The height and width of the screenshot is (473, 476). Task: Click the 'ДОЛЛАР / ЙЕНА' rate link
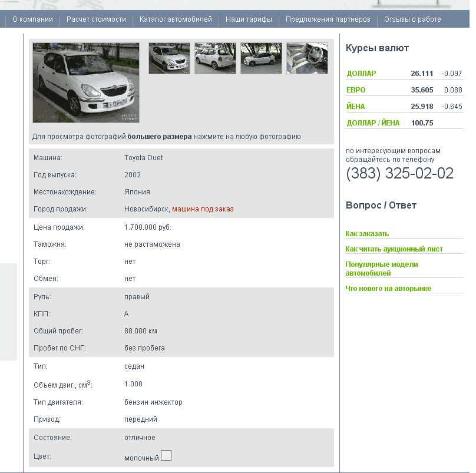(x=373, y=123)
